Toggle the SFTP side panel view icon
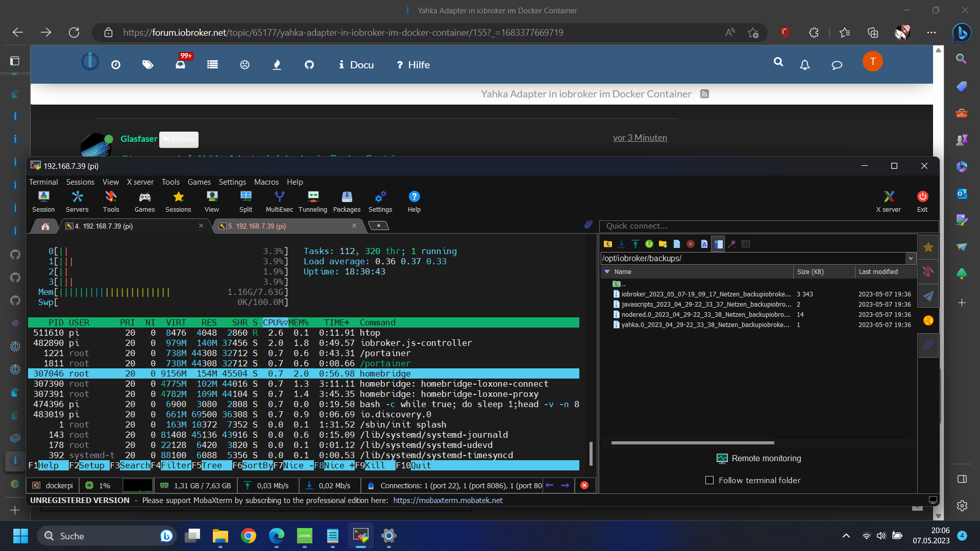The width and height of the screenshot is (980, 551). coord(718,244)
